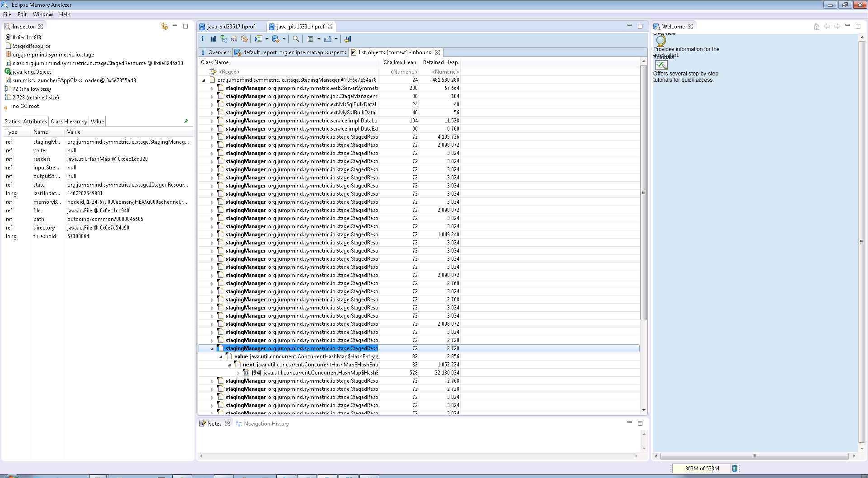The height and width of the screenshot is (478, 868).
Task: Open the Help menu
Action: (x=65, y=14)
